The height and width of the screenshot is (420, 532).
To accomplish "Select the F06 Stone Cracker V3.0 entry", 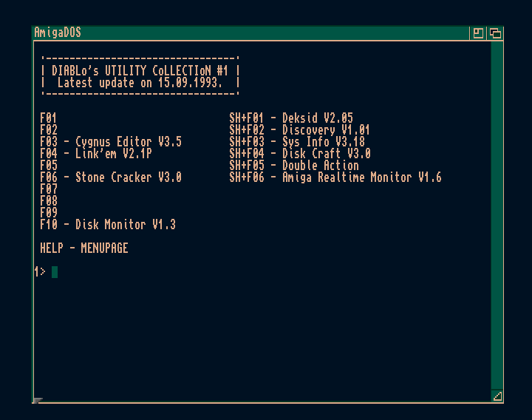I will pos(111,177).
